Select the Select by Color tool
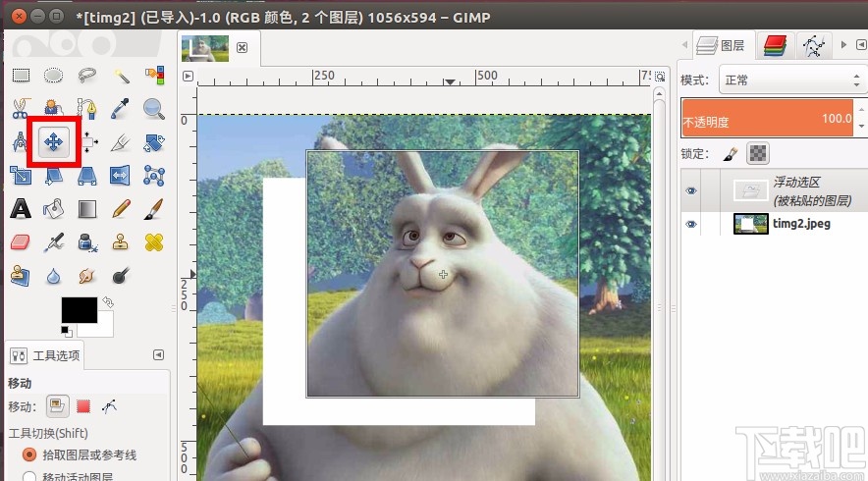868x481 pixels. pos(154,76)
